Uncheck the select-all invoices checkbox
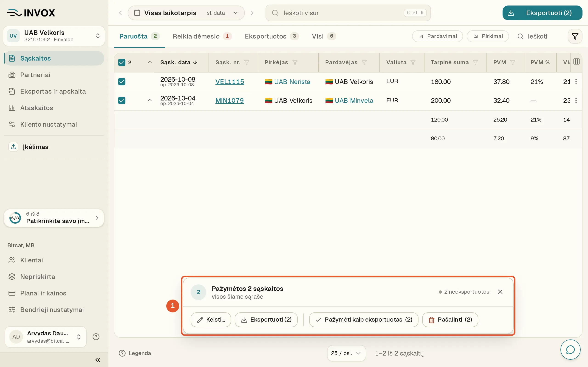 click(x=122, y=62)
